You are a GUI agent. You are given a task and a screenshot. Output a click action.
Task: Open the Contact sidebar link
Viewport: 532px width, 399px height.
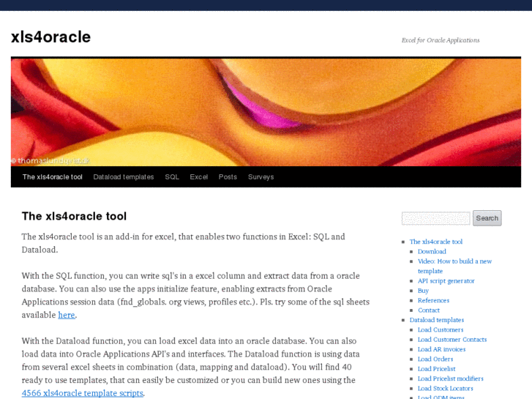(429, 310)
